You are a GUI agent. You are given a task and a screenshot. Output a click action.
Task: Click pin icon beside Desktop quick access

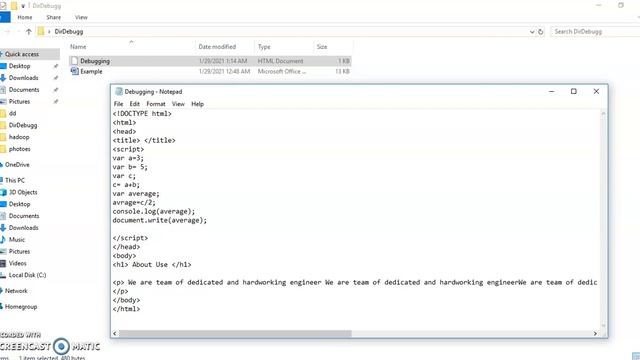coord(56,66)
